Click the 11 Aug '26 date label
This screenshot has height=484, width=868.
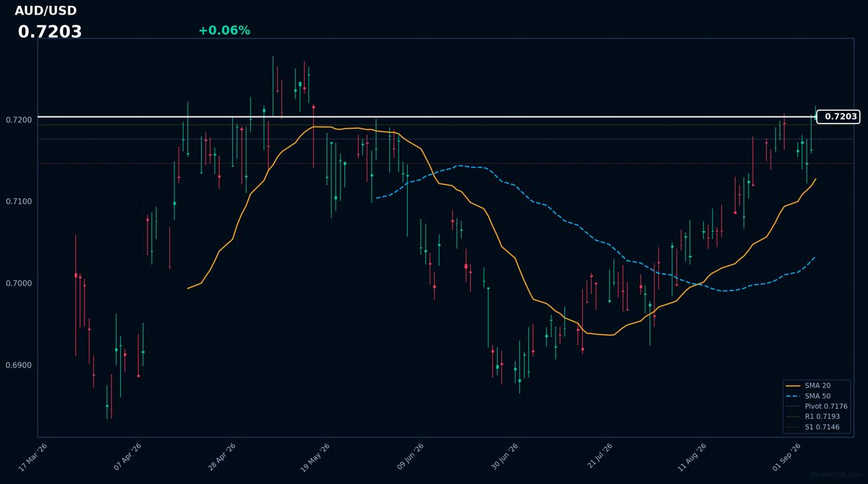pyautogui.click(x=692, y=458)
